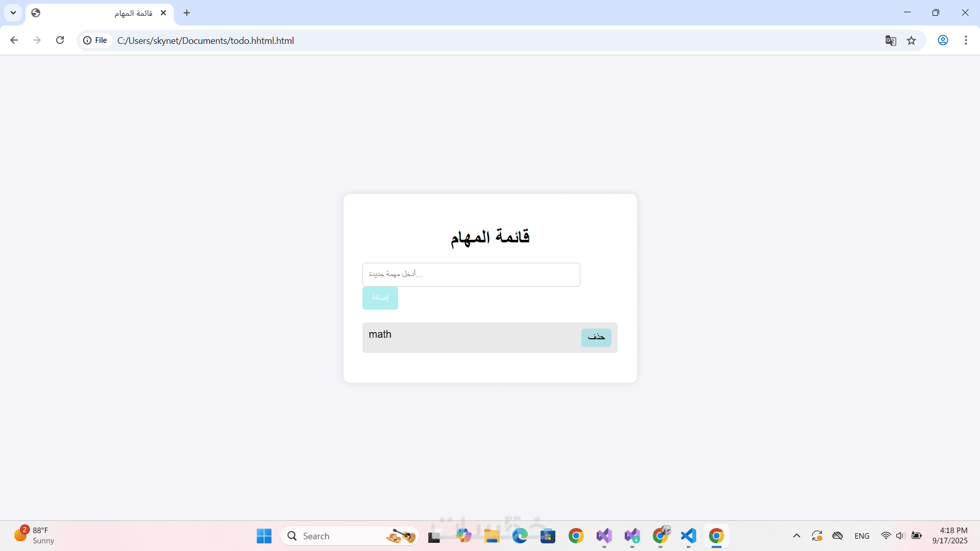
Task: Click the إضافة add task button
Action: coord(380,298)
